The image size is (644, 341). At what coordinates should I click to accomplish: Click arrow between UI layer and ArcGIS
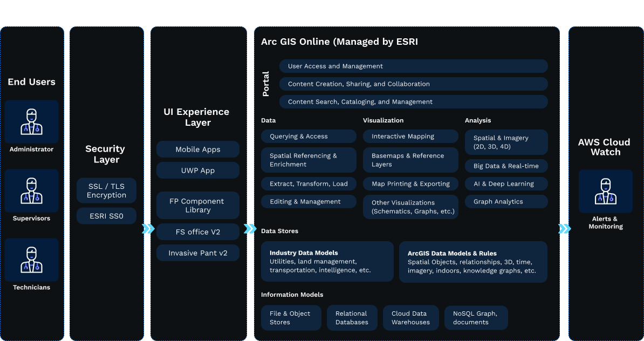click(x=250, y=229)
